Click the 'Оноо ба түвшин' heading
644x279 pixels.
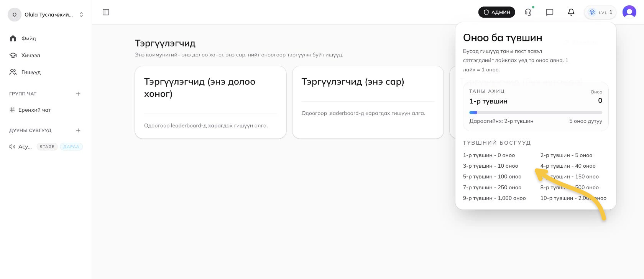(x=503, y=38)
